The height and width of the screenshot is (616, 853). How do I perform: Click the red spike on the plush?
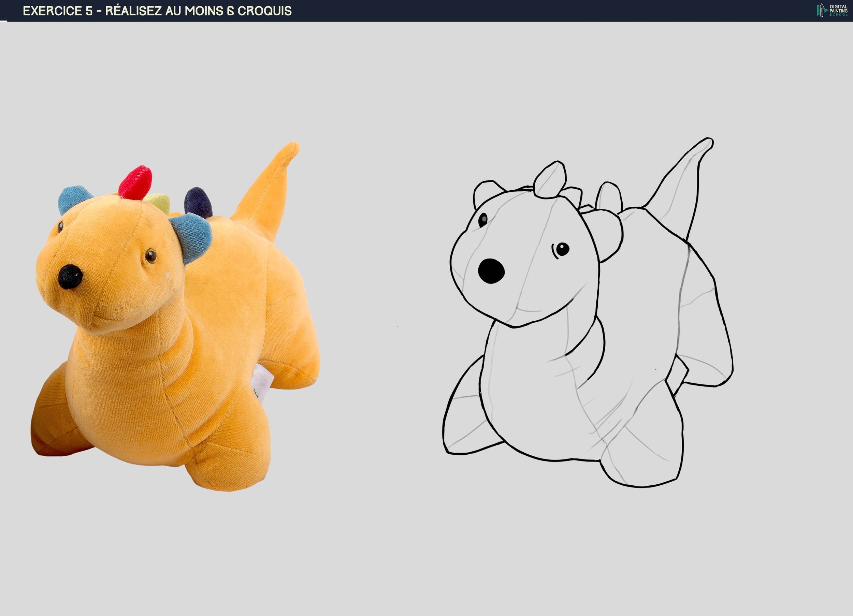tap(136, 182)
